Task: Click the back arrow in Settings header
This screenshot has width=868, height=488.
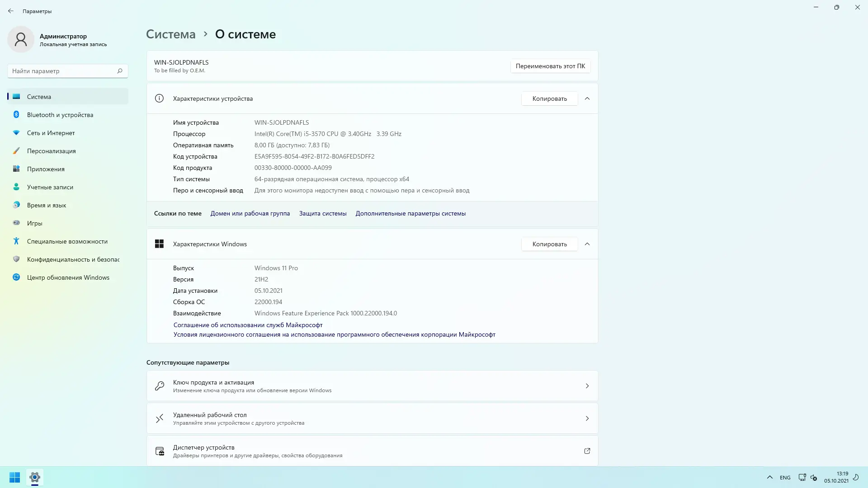Action: (x=11, y=11)
